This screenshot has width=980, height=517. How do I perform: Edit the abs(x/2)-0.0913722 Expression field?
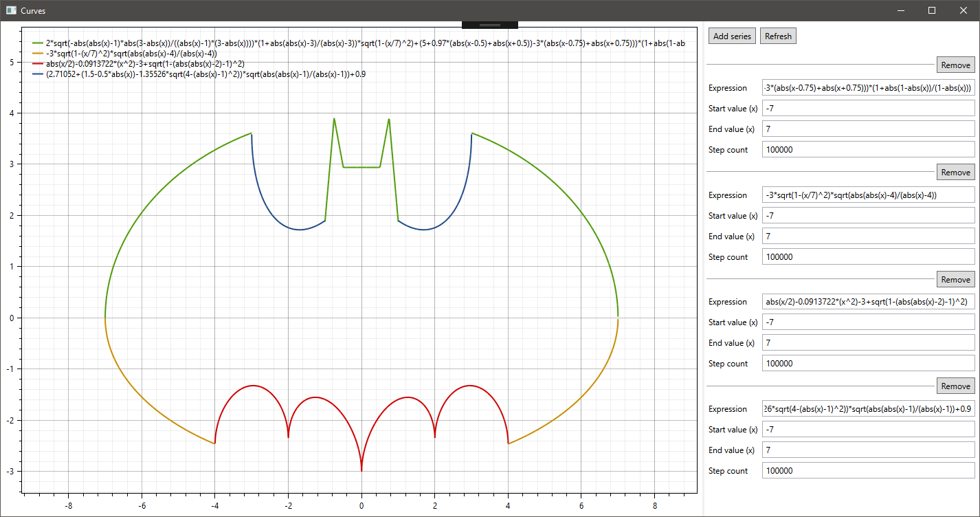click(869, 302)
